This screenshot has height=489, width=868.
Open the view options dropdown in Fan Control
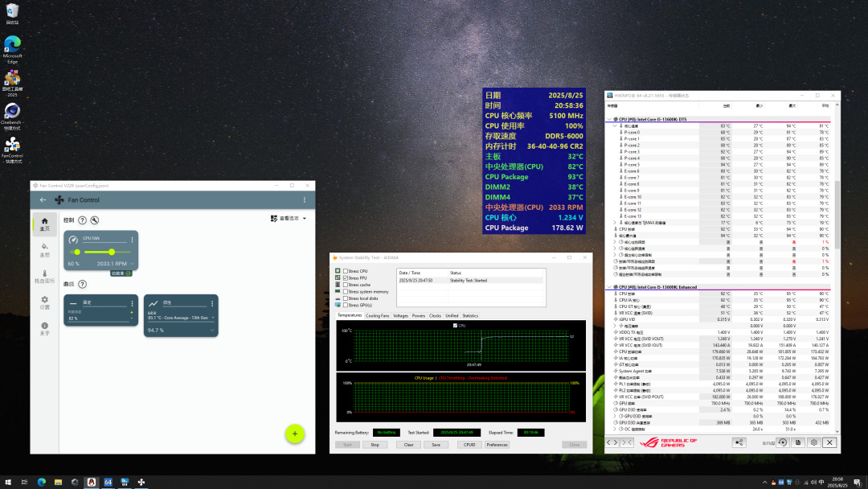[x=289, y=219]
